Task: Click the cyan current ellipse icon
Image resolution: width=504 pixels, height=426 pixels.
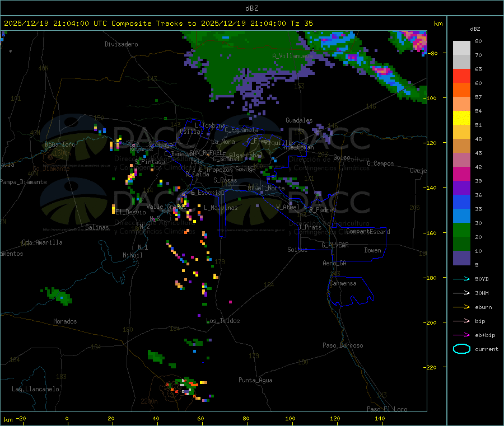Action: pos(461,349)
